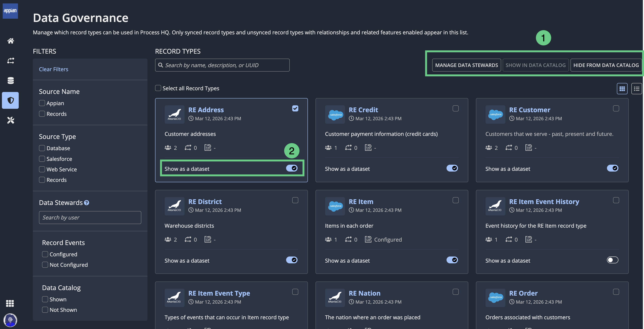
Task: Open the app grid navigation icon
Action: click(10, 303)
